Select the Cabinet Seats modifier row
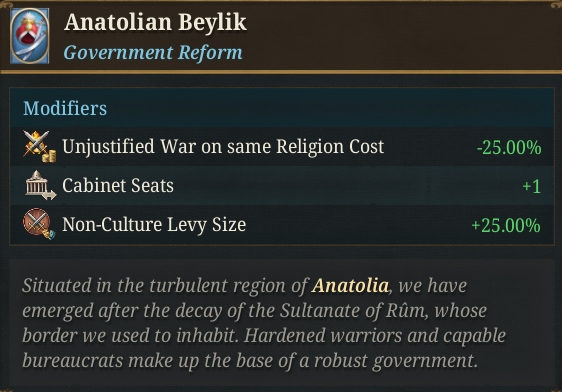 pyautogui.click(x=282, y=185)
